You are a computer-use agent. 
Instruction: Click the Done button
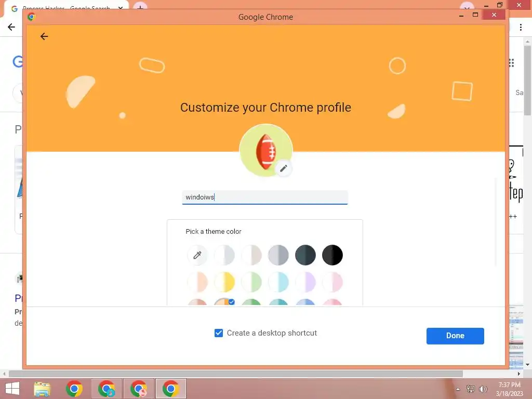coord(455,336)
